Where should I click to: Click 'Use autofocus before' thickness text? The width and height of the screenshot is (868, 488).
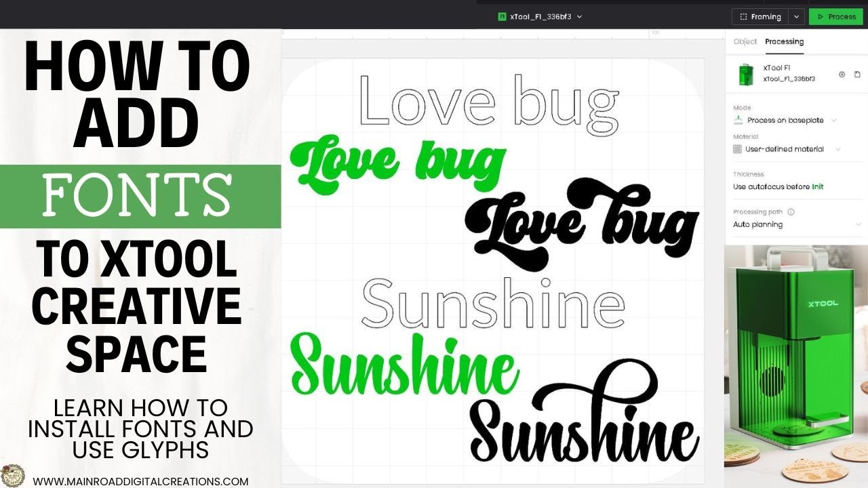tap(772, 186)
